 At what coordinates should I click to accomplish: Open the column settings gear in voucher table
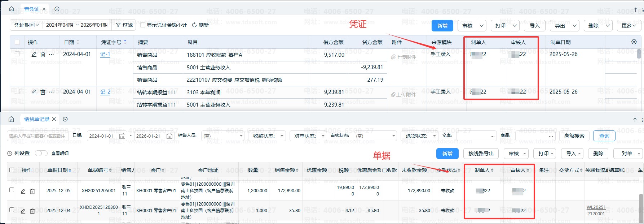[x=634, y=42]
